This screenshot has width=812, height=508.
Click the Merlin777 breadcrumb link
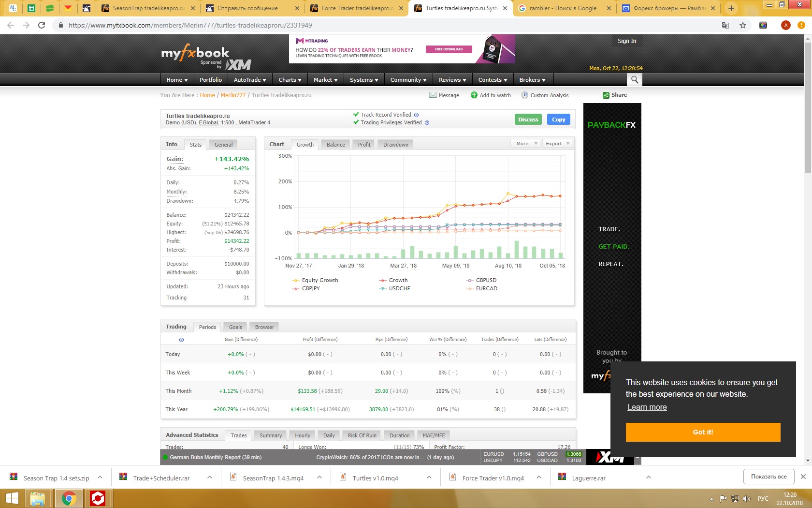[x=233, y=95]
